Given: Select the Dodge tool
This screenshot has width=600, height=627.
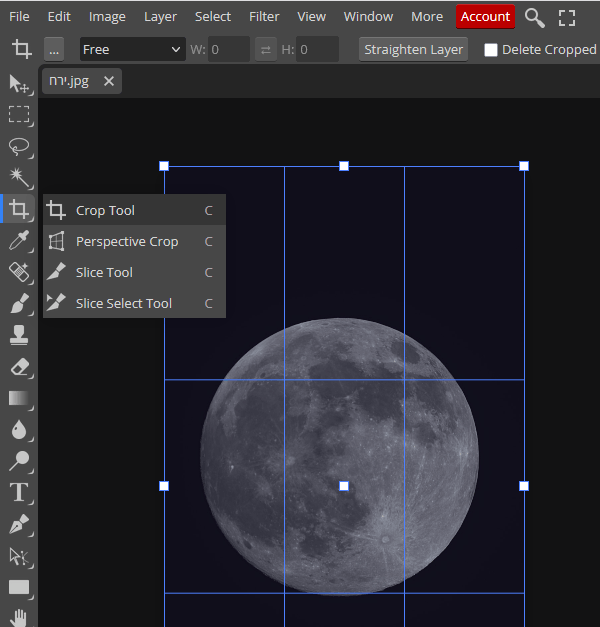Looking at the screenshot, I should [18, 461].
